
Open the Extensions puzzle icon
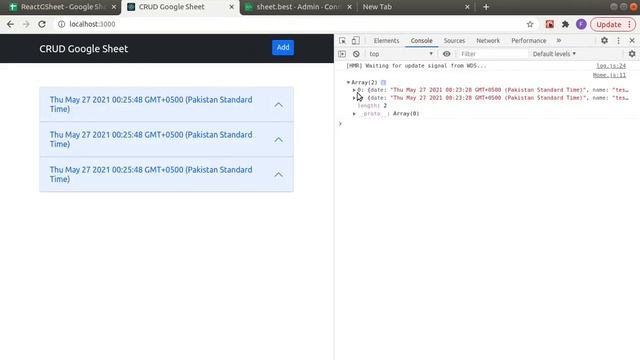(565, 24)
